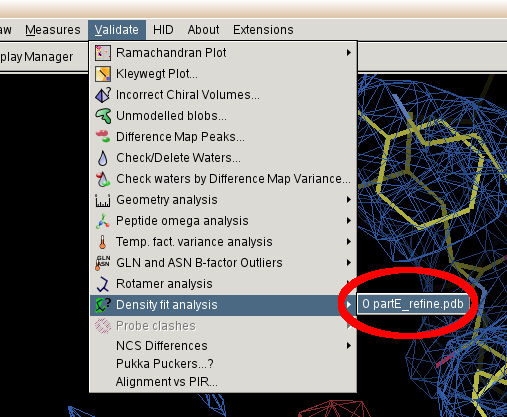Click the Difference Map Peaks icon
This screenshot has height=417, width=507.
pos(103,137)
